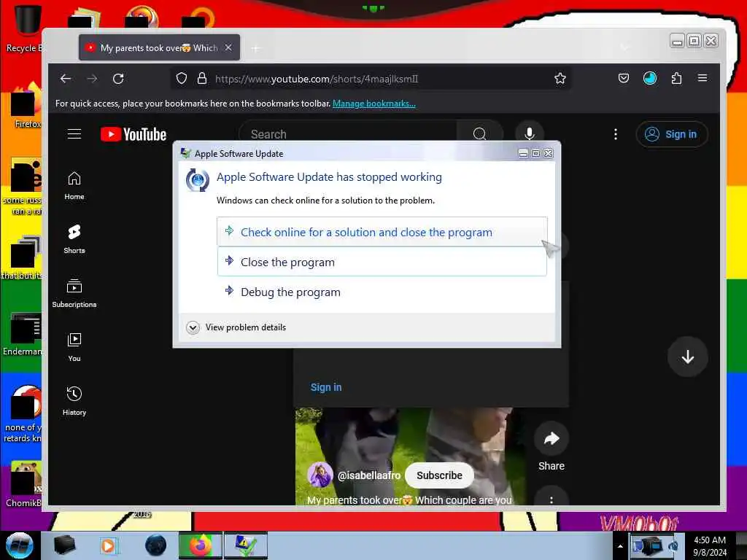747x560 pixels.
Task: Open Short's more options dots
Action: click(551, 499)
